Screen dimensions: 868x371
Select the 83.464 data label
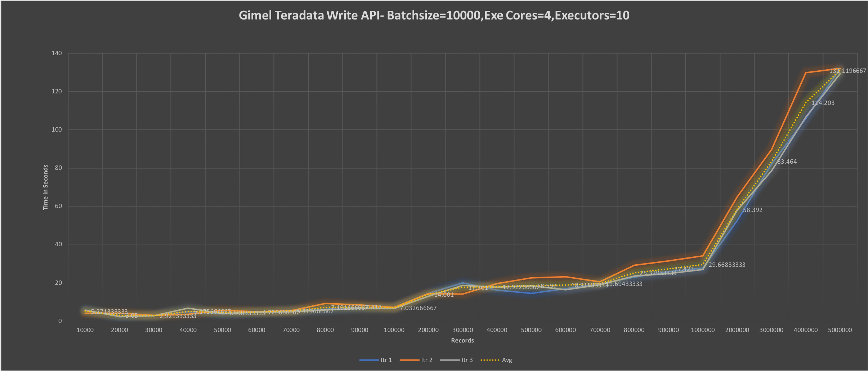(787, 162)
